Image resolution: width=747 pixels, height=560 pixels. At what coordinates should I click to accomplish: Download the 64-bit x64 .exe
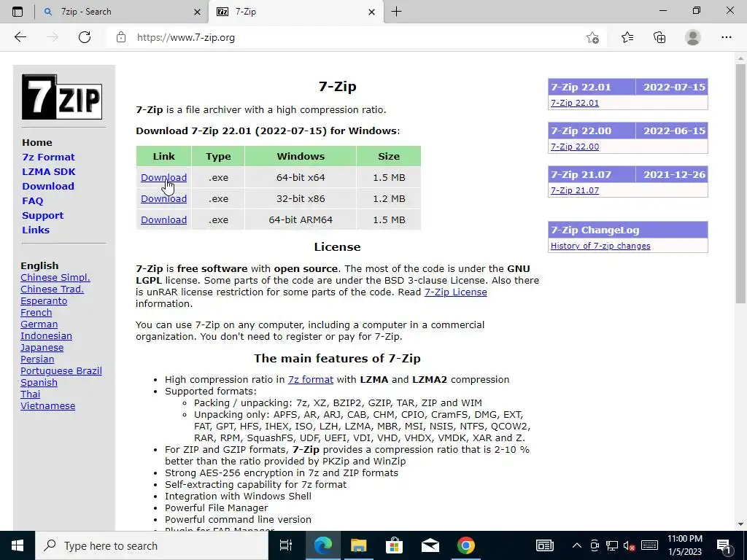pyautogui.click(x=163, y=178)
